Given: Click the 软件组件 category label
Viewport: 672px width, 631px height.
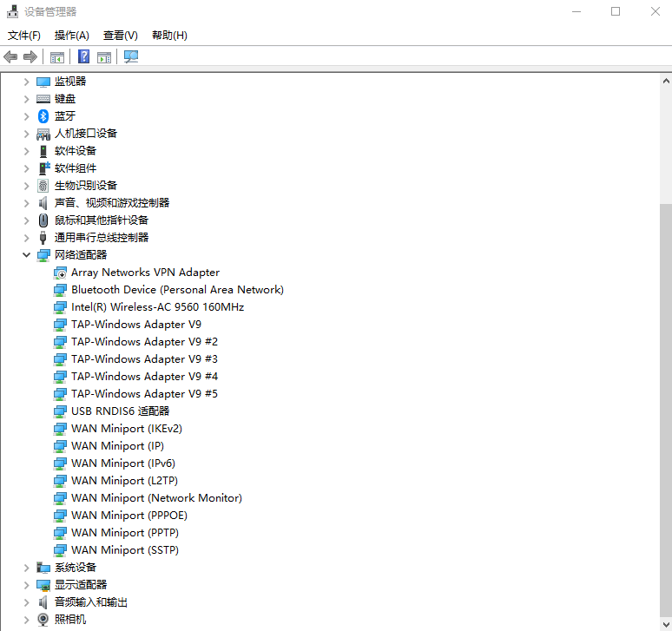Looking at the screenshot, I should (x=76, y=168).
